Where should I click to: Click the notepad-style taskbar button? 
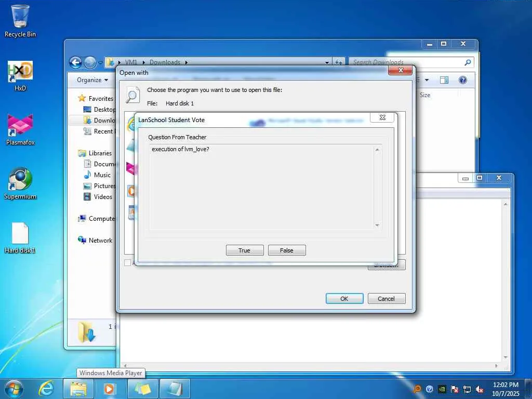175,389
